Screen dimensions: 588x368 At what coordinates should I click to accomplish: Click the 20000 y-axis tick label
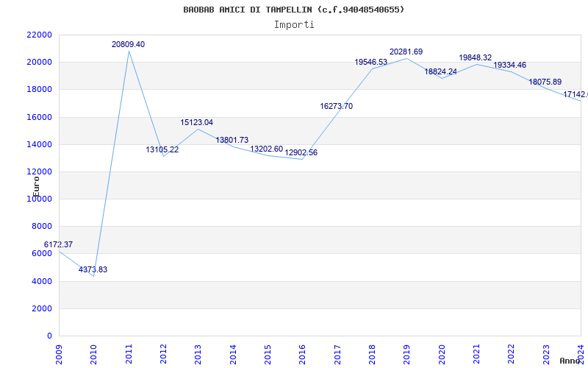[40, 62]
